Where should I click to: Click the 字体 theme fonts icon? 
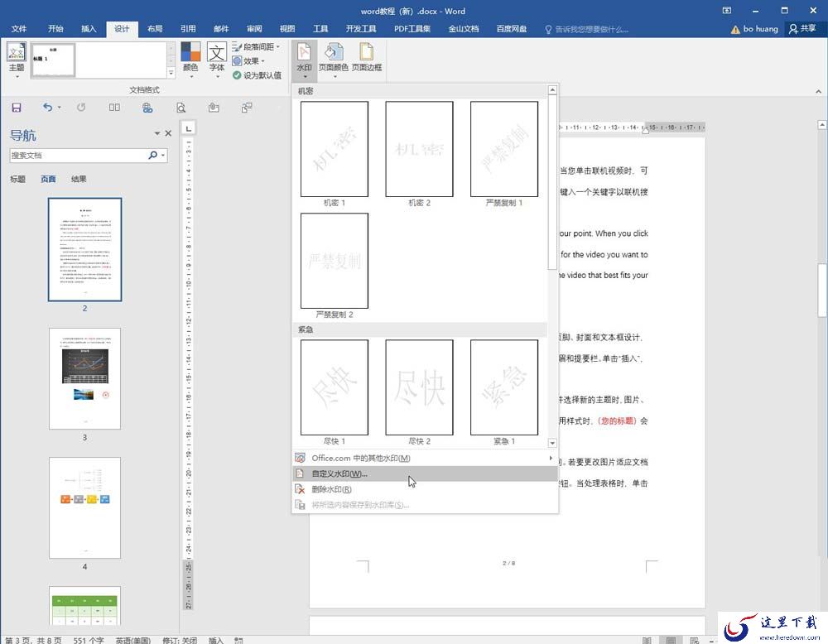(x=216, y=60)
